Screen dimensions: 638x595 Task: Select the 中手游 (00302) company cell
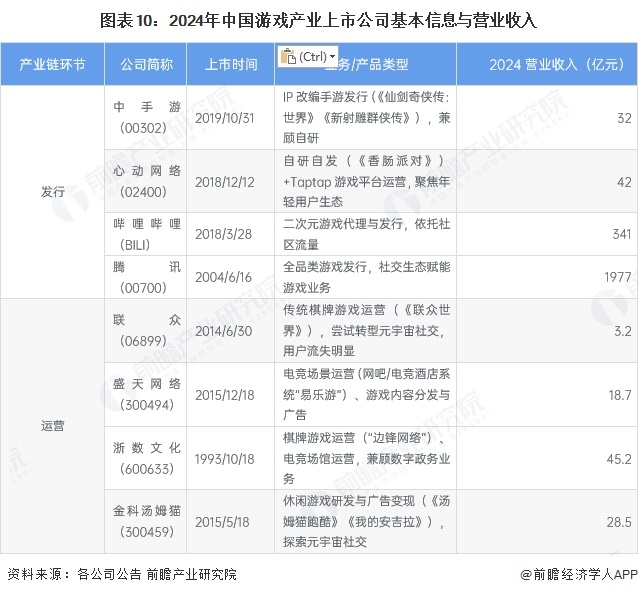147,118
